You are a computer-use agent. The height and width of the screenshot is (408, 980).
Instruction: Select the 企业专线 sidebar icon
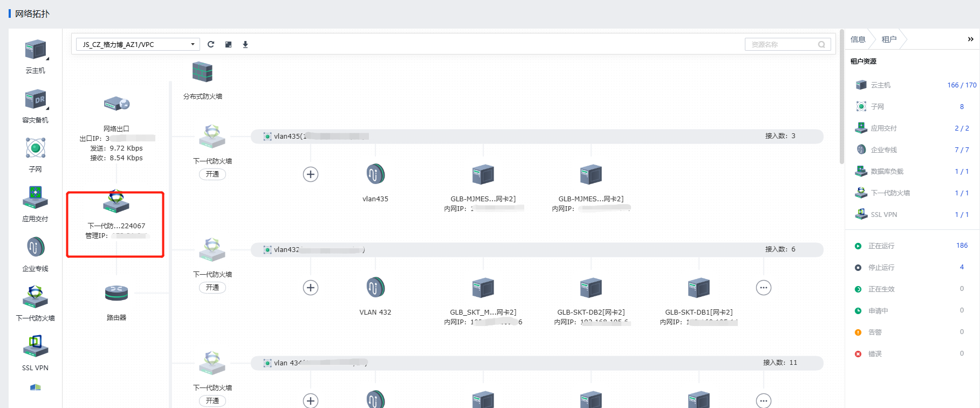tap(36, 248)
